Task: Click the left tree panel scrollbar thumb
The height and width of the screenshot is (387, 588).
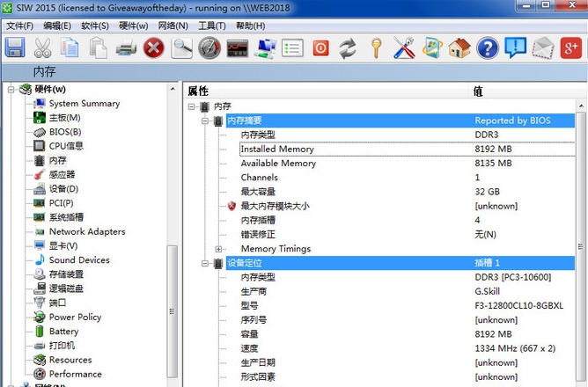Action: coord(173,311)
